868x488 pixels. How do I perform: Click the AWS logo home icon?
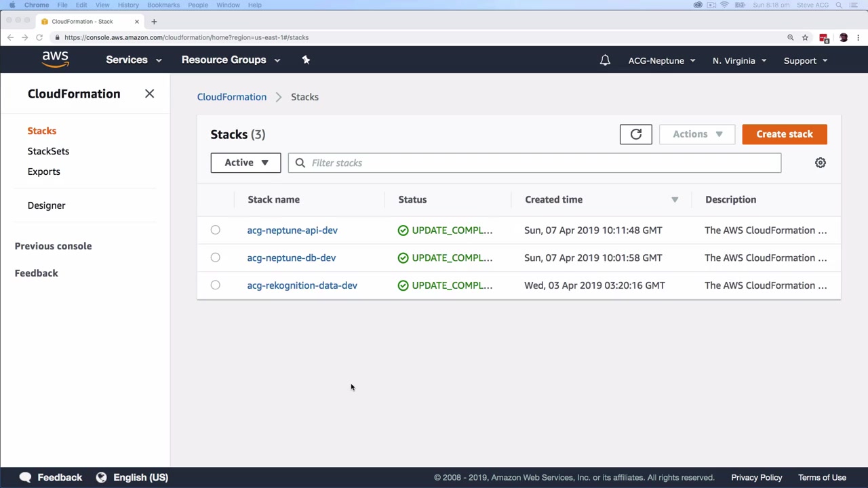55,60
